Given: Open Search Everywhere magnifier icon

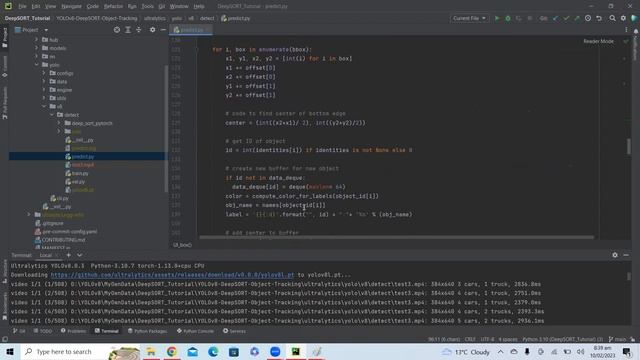Looking at the screenshot, I should pyautogui.click(x=612, y=18).
